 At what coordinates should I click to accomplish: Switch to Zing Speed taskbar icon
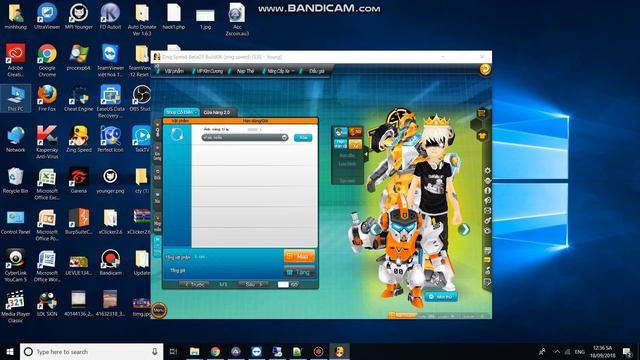tap(339, 351)
